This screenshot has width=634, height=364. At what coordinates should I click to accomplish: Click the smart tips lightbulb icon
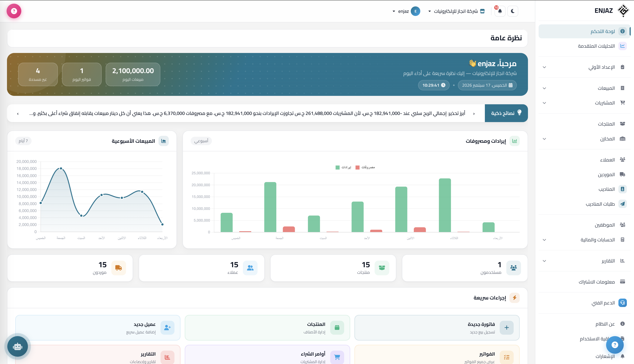click(x=519, y=113)
